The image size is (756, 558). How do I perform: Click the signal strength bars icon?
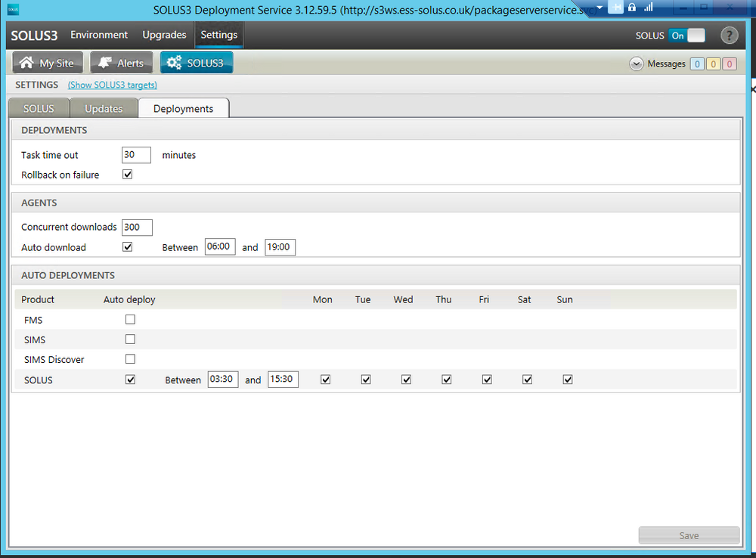point(649,7)
